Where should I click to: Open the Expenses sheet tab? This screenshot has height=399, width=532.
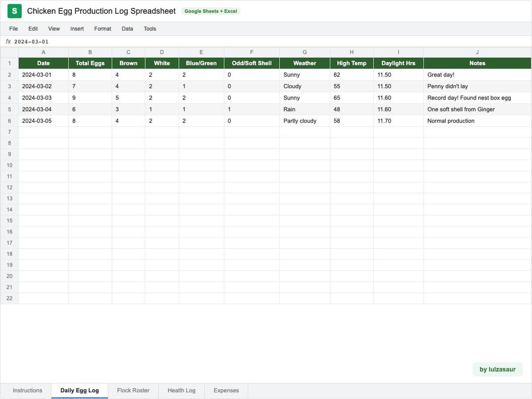tap(226, 391)
